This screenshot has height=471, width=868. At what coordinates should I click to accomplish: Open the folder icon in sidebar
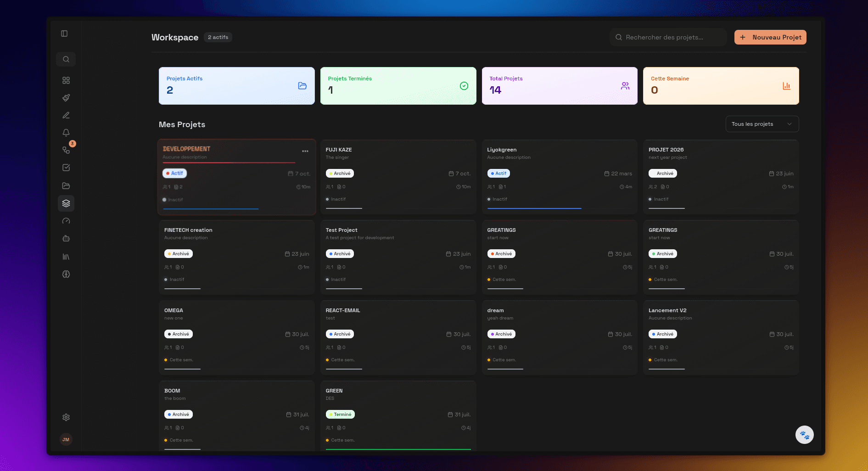click(x=66, y=186)
